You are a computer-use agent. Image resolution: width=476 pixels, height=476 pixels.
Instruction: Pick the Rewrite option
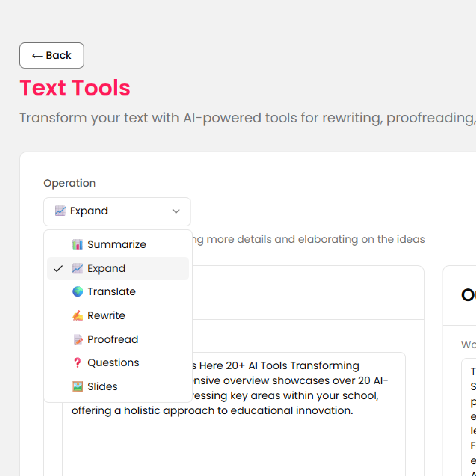pyautogui.click(x=106, y=316)
